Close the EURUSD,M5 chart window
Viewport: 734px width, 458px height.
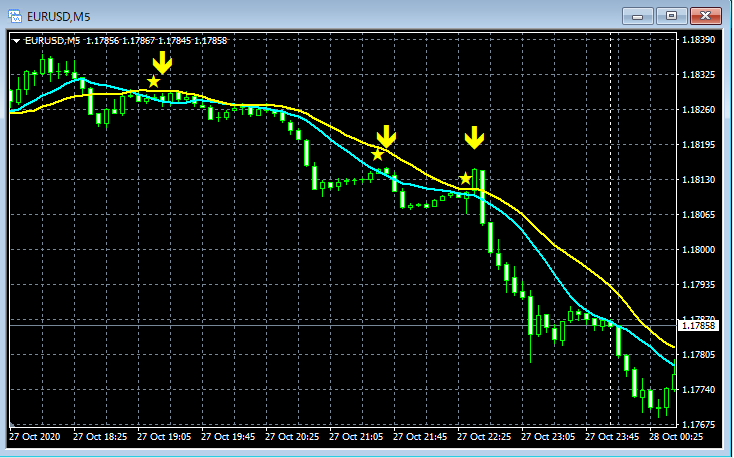click(x=705, y=16)
